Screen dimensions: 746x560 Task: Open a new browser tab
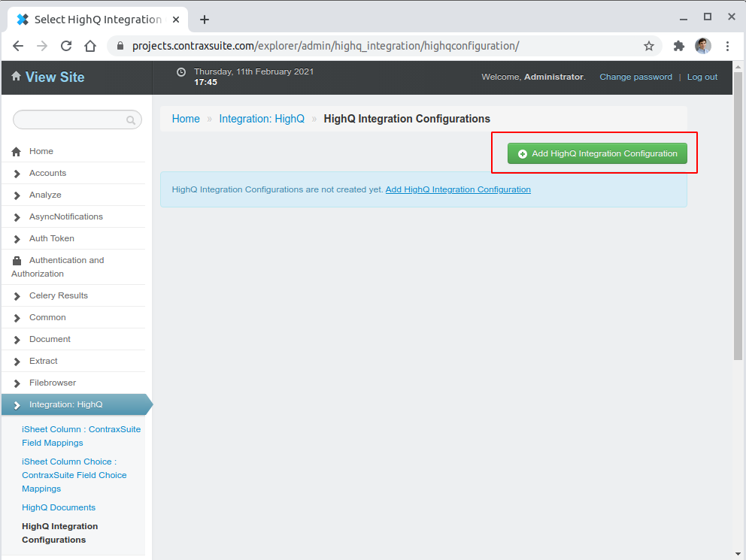tap(205, 20)
